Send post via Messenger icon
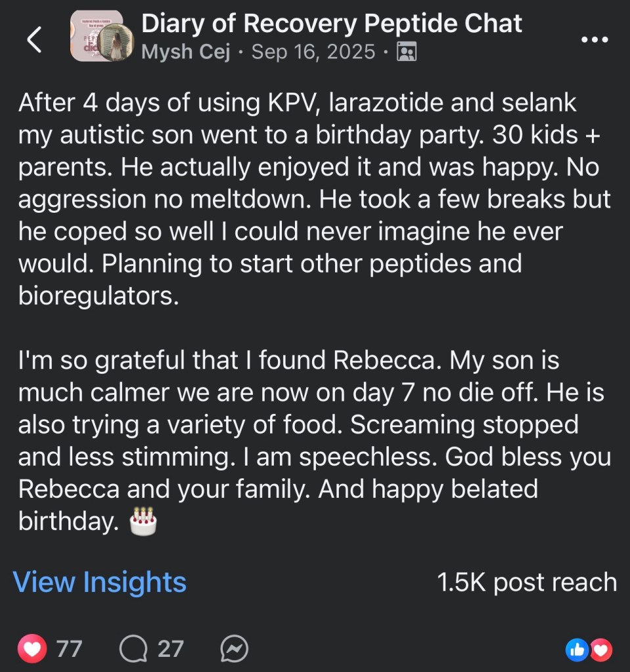This screenshot has width=630, height=672. pos(234,649)
